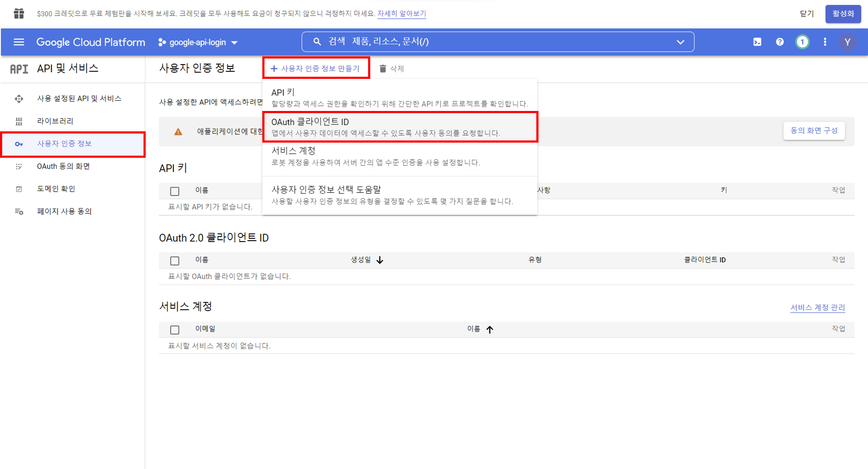Image resolution: width=868 pixels, height=469 pixels.
Task: Click 클라이언트 ID column header
Action: point(705,260)
